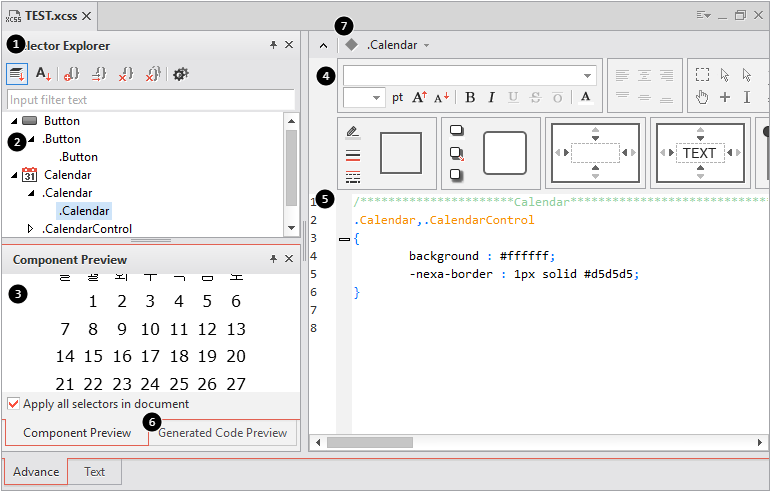The width and height of the screenshot is (771, 492).
Task: Toggle bold font formatting
Action: click(x=469, y=97)
